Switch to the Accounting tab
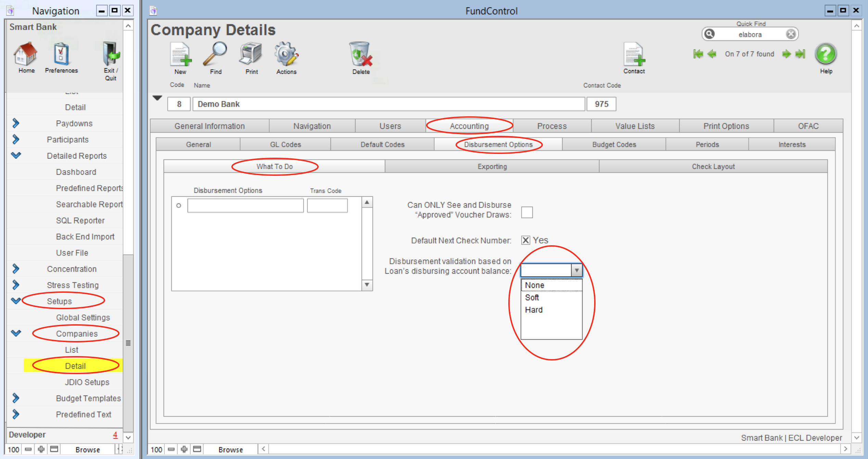The image size is (868, 459). click(x=467, y=126)
